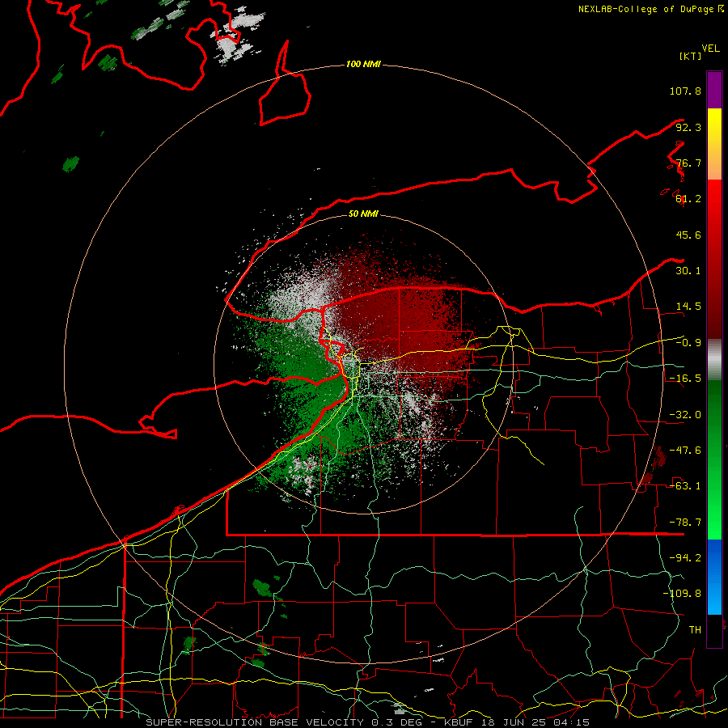This screenshot has width=728, height=728.
Task: Click the -32.0 velocity scale value
Action: [x=685, y=415]
